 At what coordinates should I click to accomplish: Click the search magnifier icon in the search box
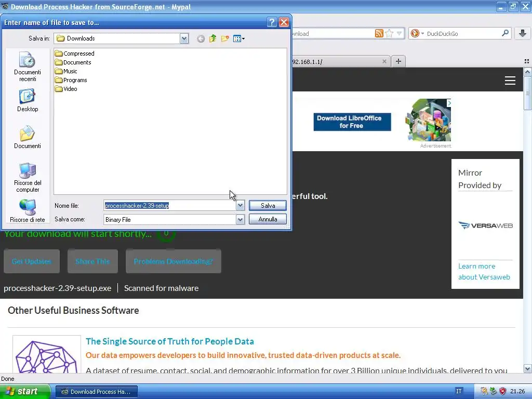[505, 33]
